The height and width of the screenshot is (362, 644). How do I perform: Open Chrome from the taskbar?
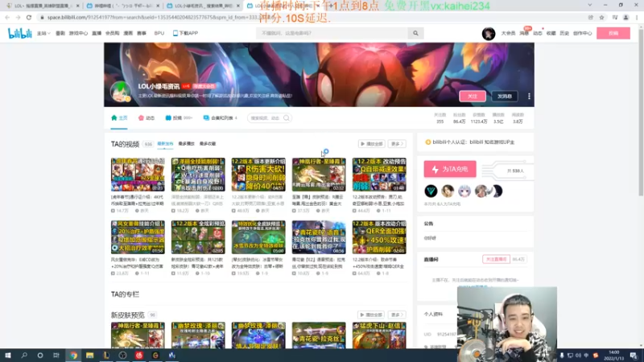(x=73, y=356)
